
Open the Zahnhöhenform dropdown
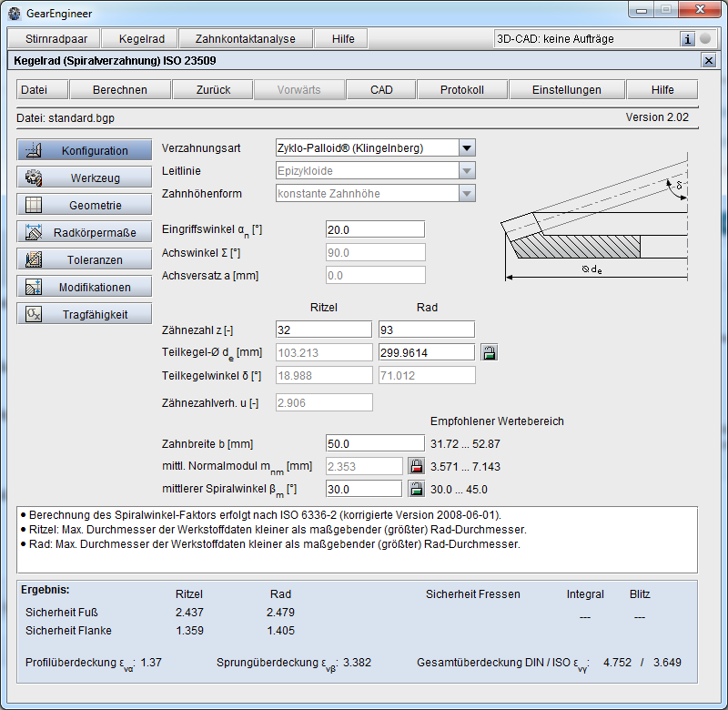tap(467, 194)
